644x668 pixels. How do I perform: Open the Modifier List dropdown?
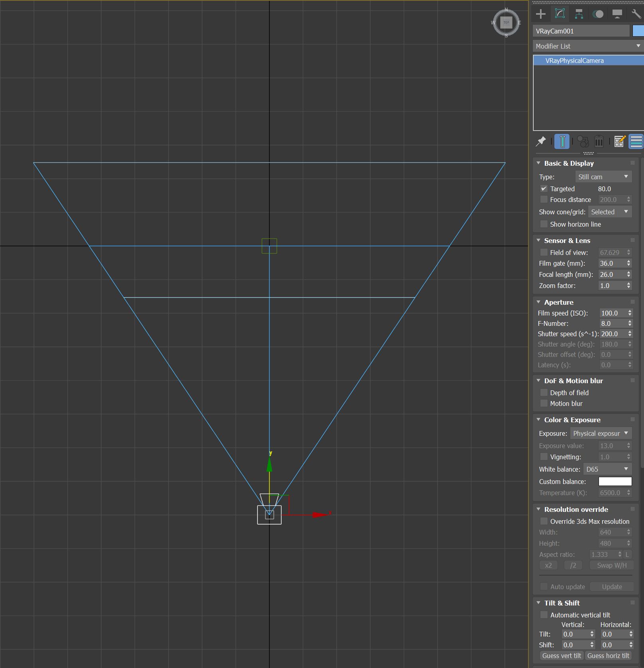588,46
